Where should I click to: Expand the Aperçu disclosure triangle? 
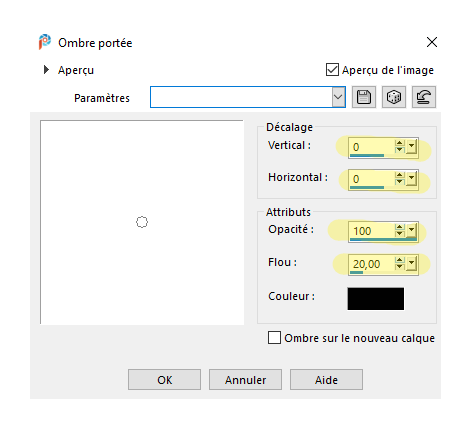pos(46,70)
